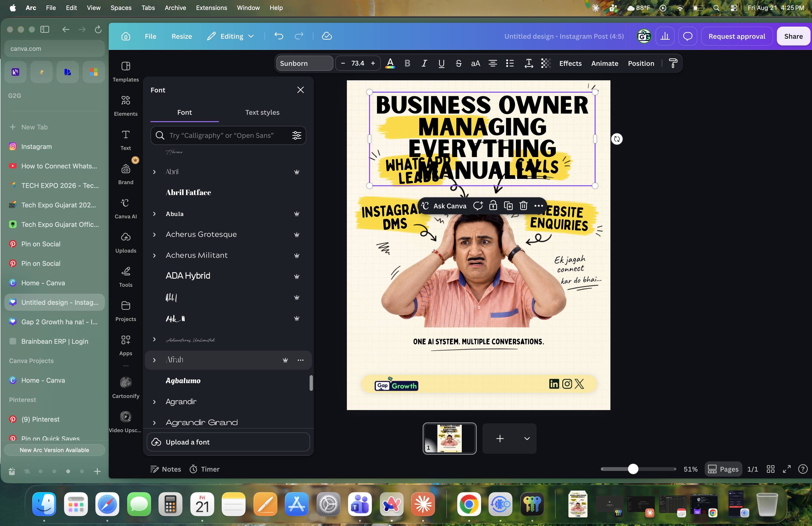Viewport: 812px width, 526px height.
Task: Expand the Abril font family
Action: (154, 172)
